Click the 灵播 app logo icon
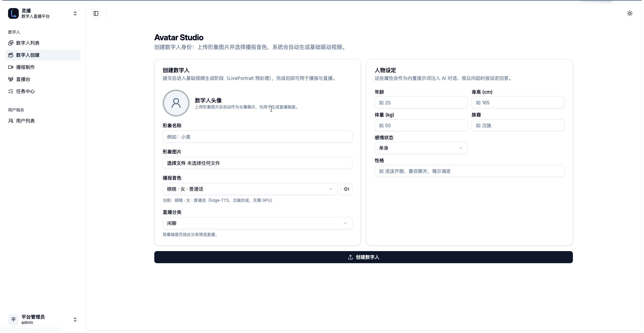 coord(13,13)
